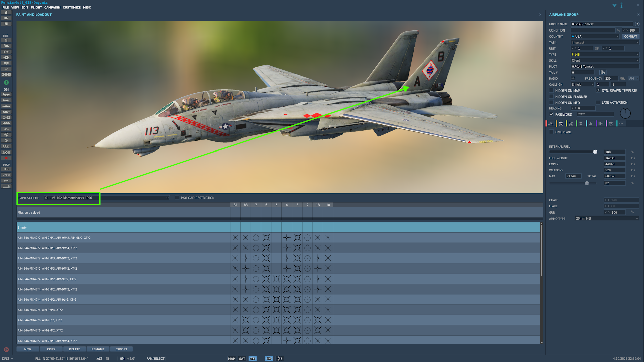This screenshot has height=362, width=644.
Task: Click the Combat button
Action: tap(630, 37)
